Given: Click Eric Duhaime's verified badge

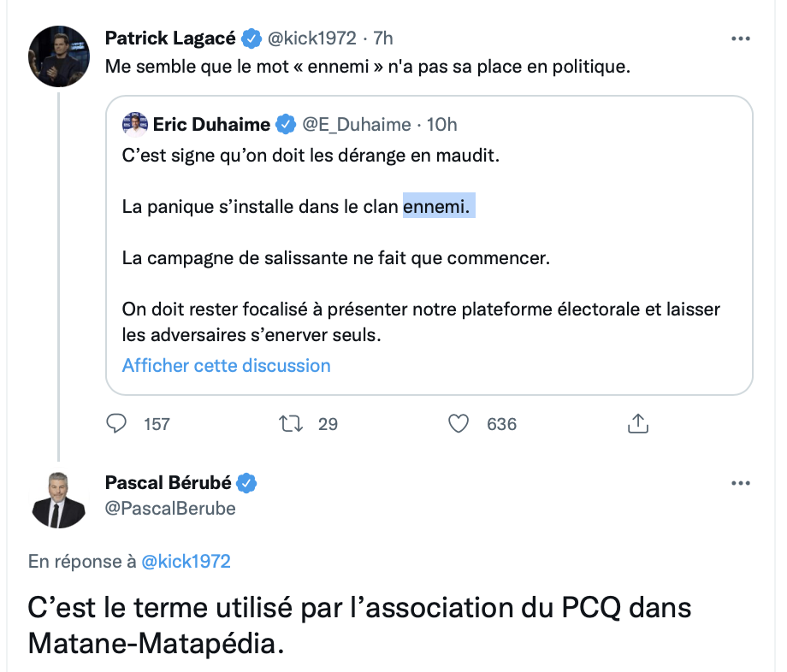Looking at the screenshot, I should tap(286, 124).
